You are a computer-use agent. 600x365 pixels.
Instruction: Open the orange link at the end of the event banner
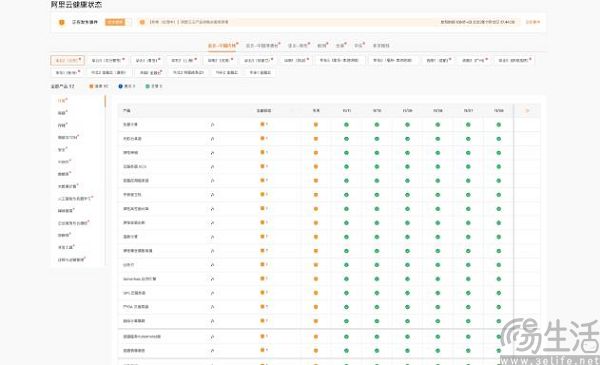click(x=532, y=22)
